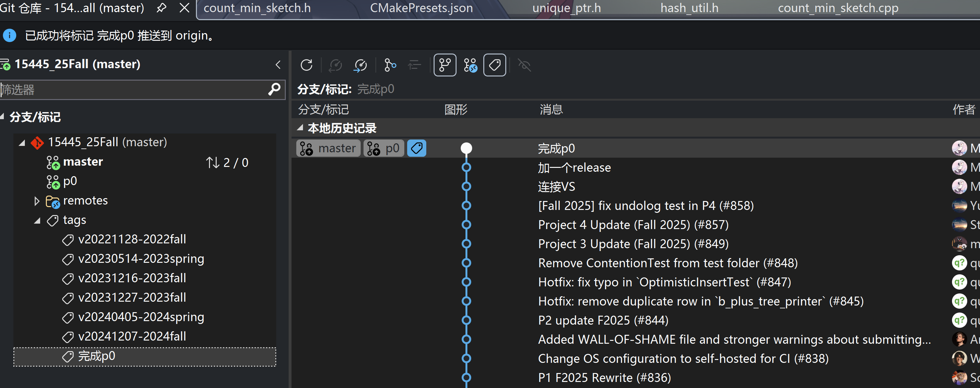Toggle the show remote branches button
The height and width of the screenshot is (388, 980).
point(470,65)
